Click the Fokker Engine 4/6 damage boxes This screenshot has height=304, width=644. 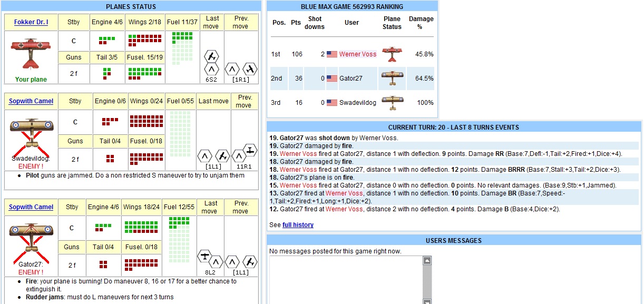coord(107,41)
